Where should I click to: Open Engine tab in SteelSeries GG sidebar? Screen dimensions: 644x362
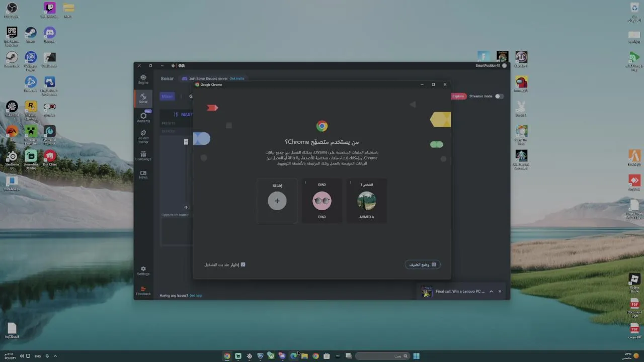coord(143,79)
